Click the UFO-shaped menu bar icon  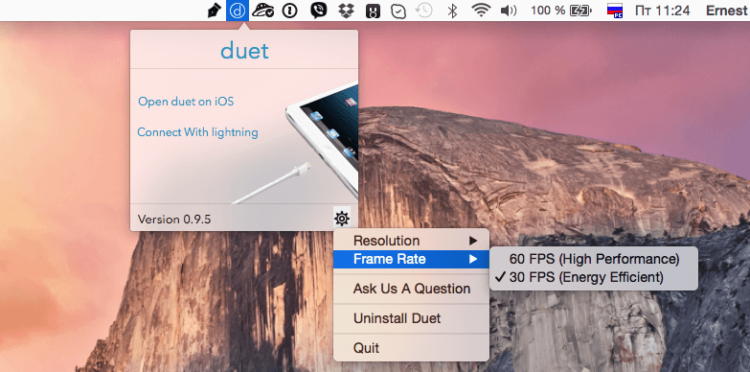263,11
